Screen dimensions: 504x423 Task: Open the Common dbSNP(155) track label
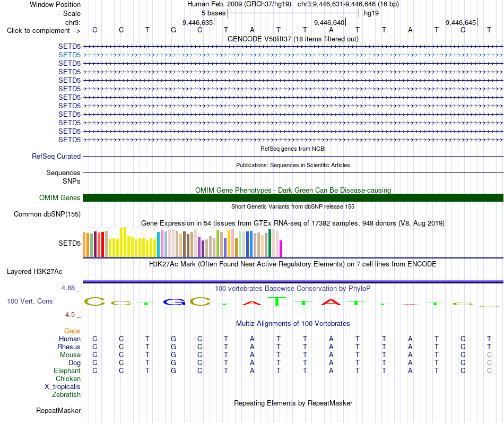pos(47,214)
